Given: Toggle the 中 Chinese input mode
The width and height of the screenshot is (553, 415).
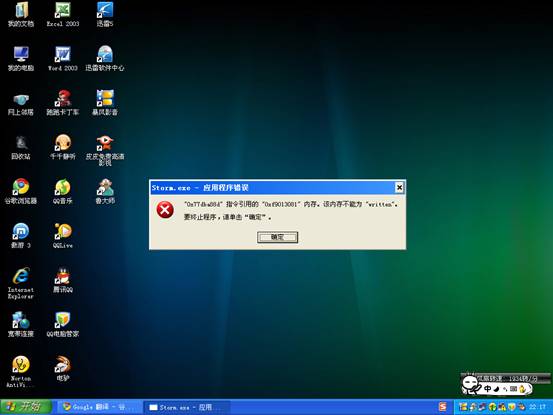Looking at the screenshot, I should coord(487,389).
